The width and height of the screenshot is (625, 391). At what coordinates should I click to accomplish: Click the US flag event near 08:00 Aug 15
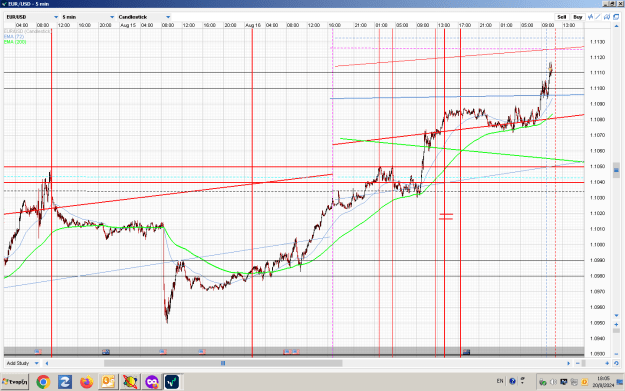click(x=163, y=352)
